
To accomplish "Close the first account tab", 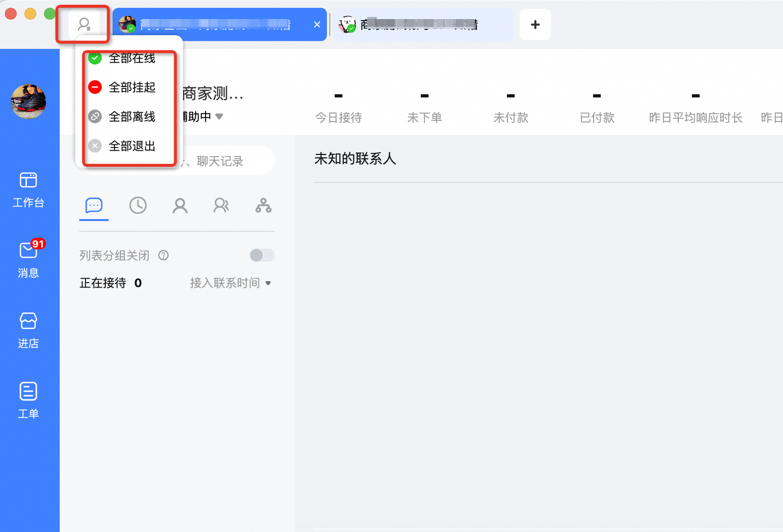I will tap(317, 24).
